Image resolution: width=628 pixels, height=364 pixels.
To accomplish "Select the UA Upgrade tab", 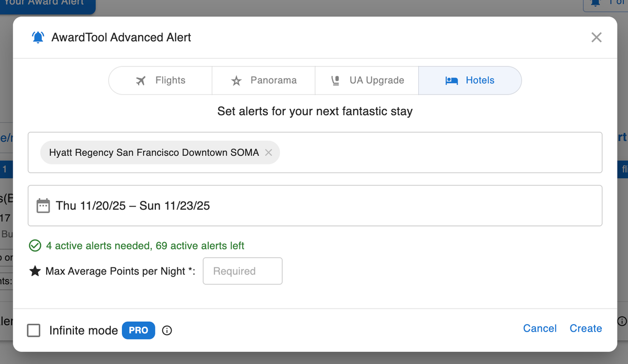I will (367, 81).
